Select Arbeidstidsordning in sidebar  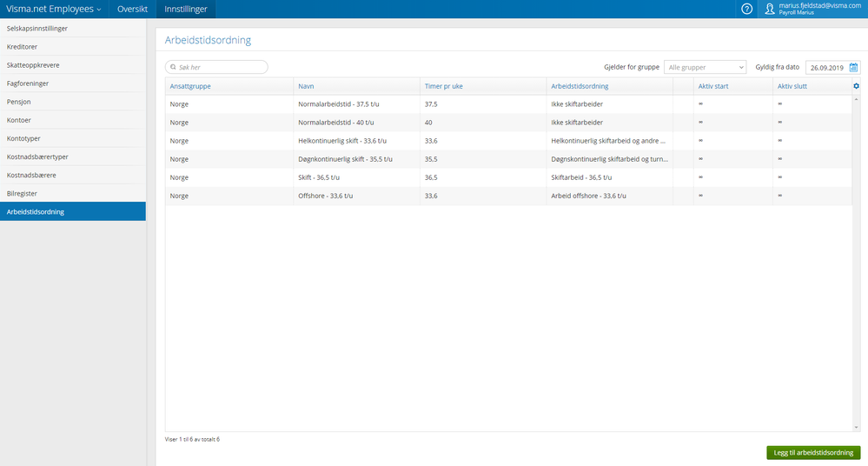(x=72, y=211)
